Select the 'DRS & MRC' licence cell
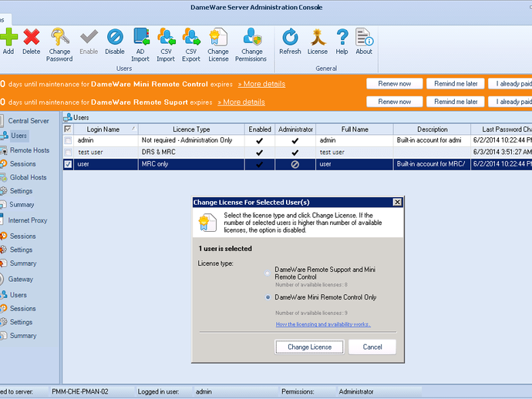This screenshot has height=399, width=532. [191, 153]
